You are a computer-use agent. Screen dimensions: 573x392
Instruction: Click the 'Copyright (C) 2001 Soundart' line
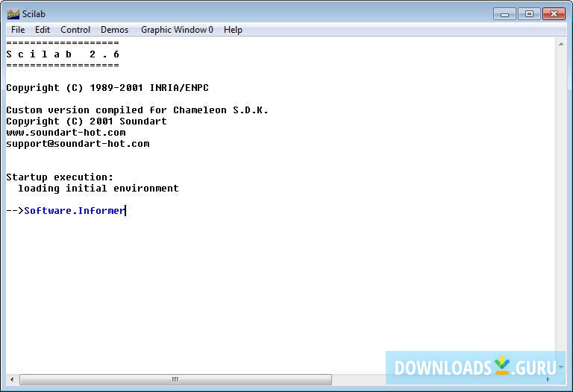[x=87, y=121]
